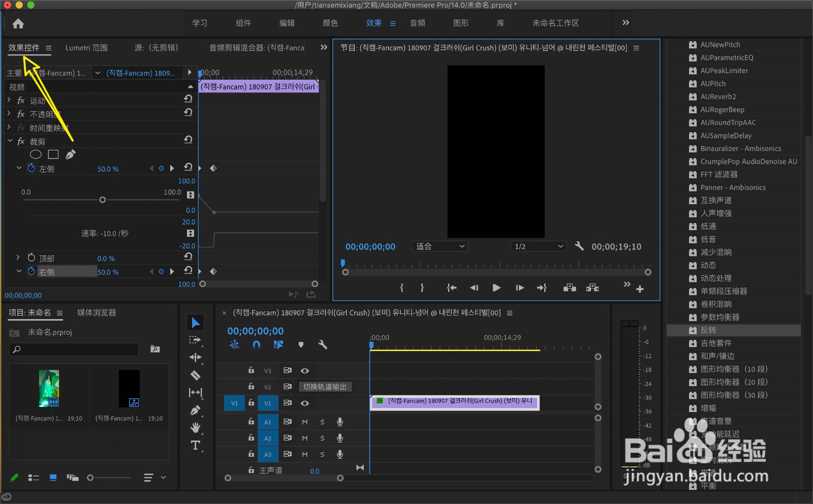Select the Hand tool

[x=195, y=428]
